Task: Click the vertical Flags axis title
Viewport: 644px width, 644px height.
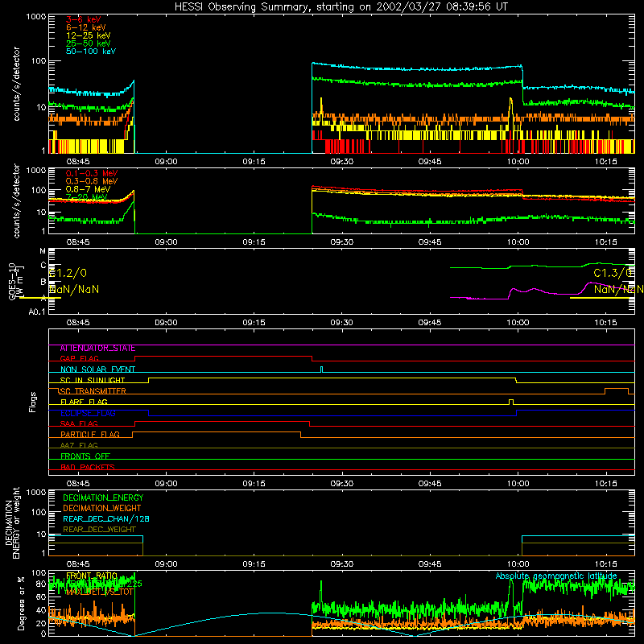Action: click(x=33, y=402)
